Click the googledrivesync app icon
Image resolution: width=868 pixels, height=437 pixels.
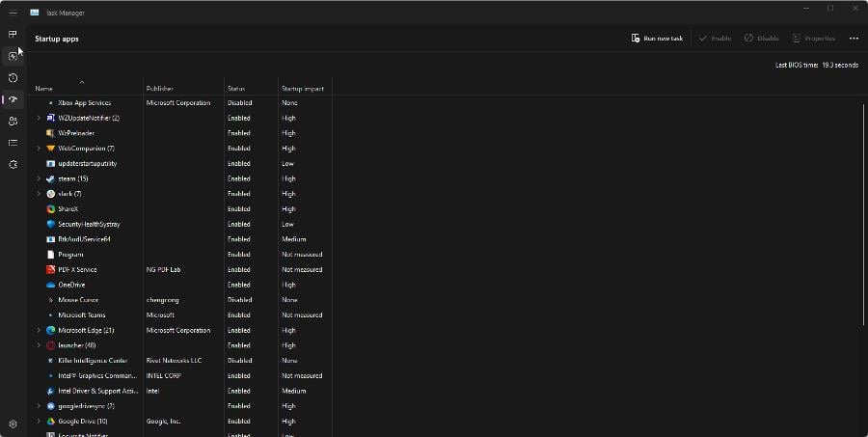coord(51,406)
